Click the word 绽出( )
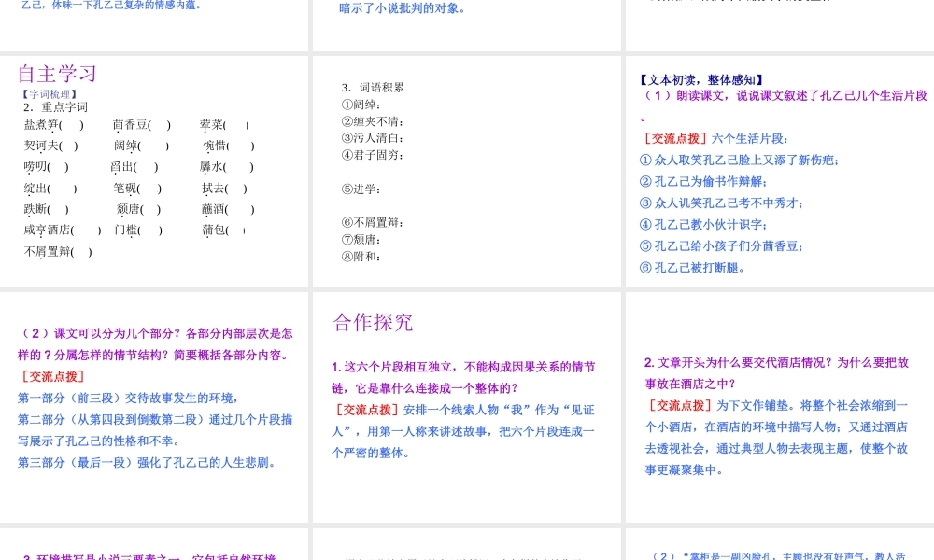The height and width of the screenshot is (560, 934). 50,189
